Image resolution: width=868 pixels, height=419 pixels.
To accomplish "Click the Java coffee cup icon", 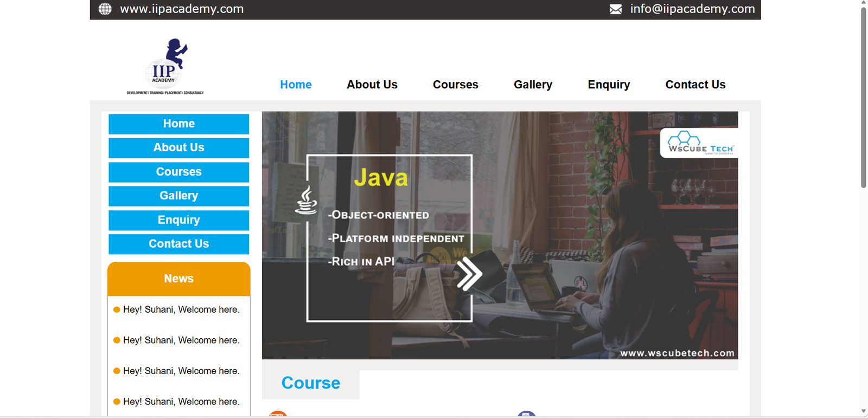I will pyautogui.click(x=307, y=201).
